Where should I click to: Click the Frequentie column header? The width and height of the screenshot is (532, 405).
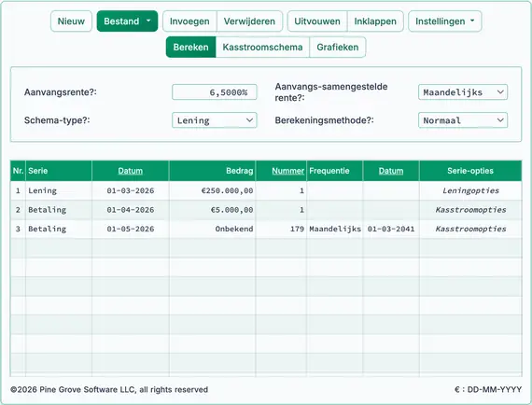click(334, 171)
